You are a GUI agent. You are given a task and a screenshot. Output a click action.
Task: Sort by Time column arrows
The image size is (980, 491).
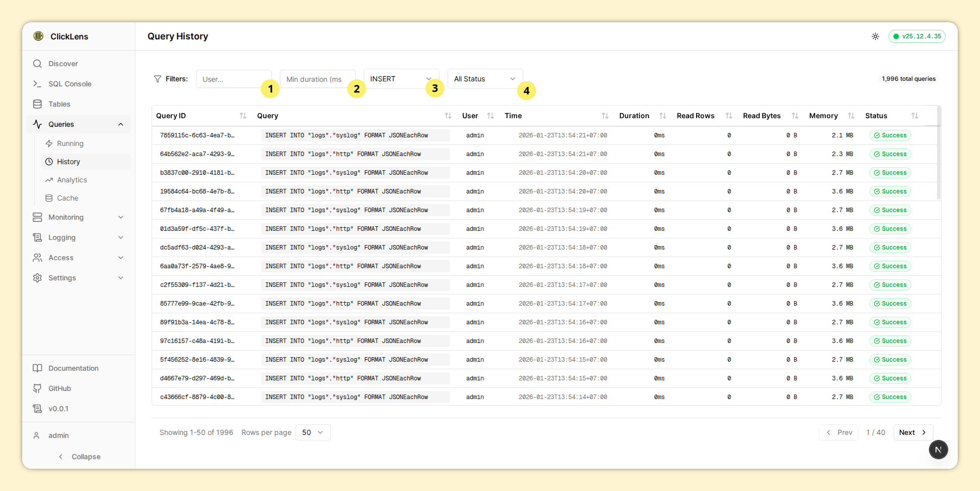(605, 116)
